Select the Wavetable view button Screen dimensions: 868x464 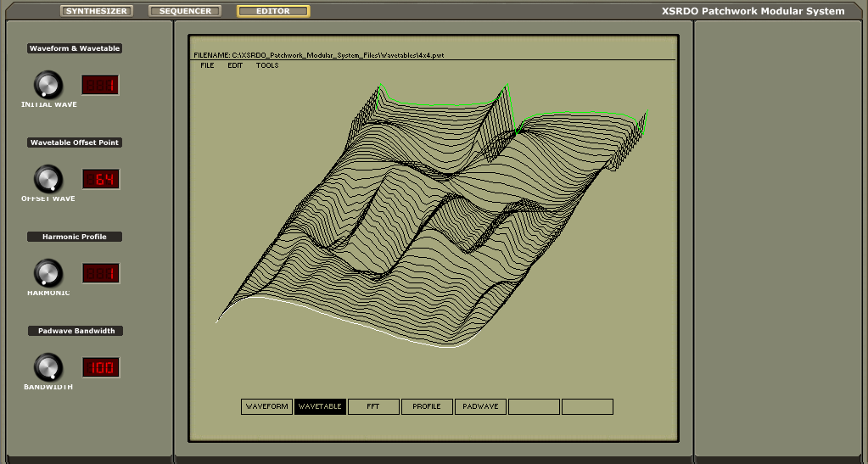tap(320, 407)
